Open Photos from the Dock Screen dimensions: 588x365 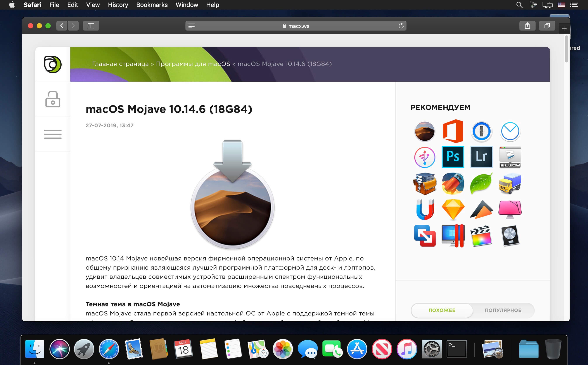coord(283,349)
